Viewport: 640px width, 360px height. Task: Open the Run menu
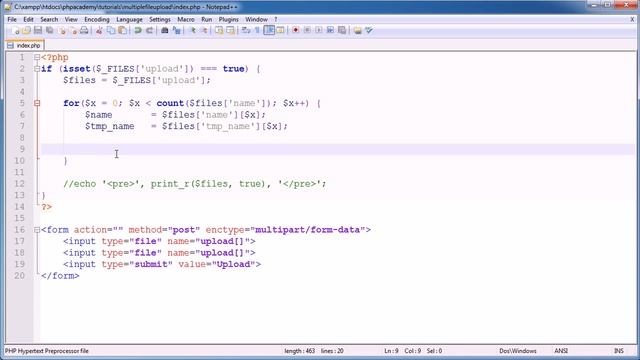[x=207, y=19]
